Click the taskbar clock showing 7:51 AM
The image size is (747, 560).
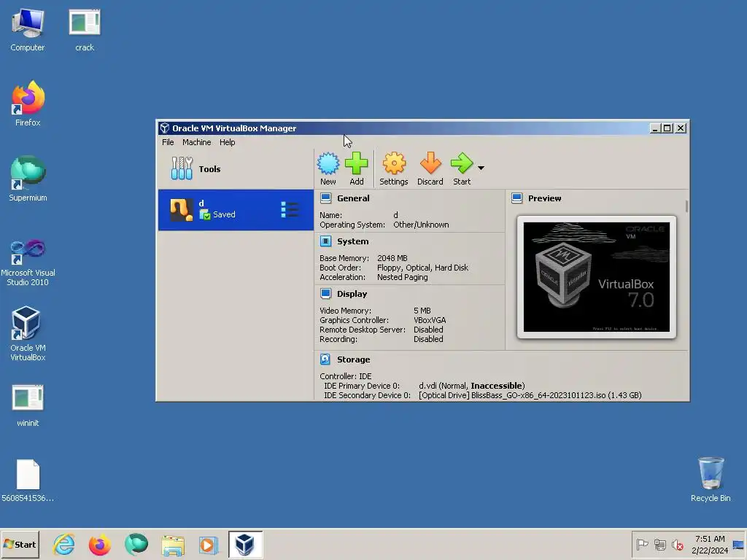click(710, 544)
